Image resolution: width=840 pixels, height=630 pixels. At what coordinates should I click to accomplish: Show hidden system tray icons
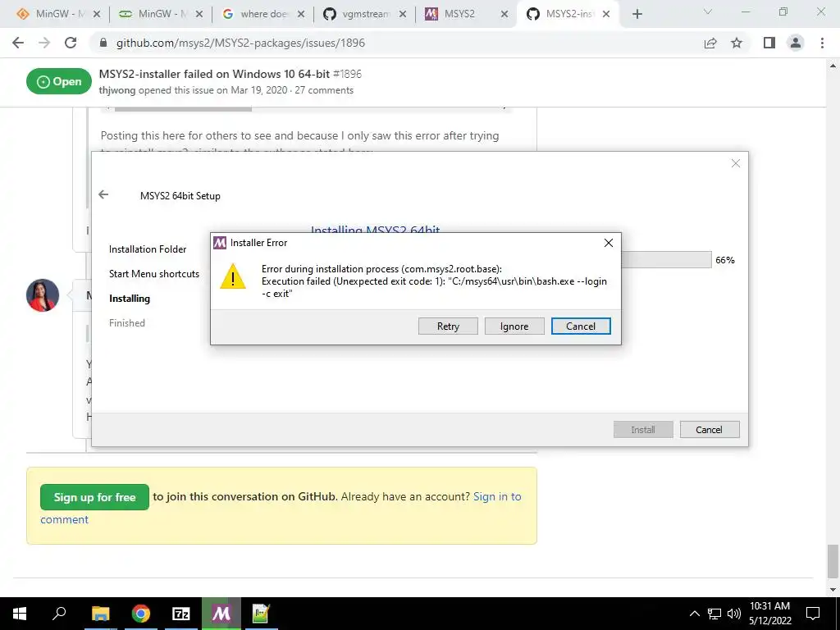[x=694, y=614]
